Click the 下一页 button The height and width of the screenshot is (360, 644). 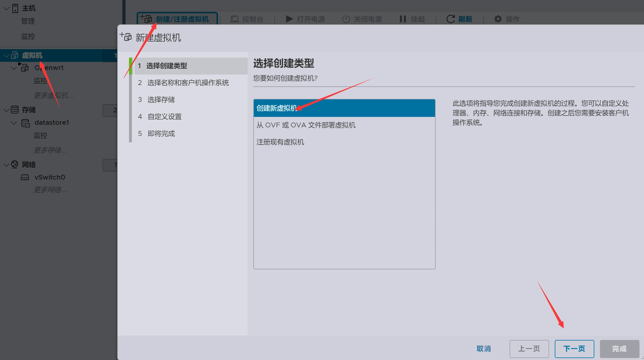[574, 349]
